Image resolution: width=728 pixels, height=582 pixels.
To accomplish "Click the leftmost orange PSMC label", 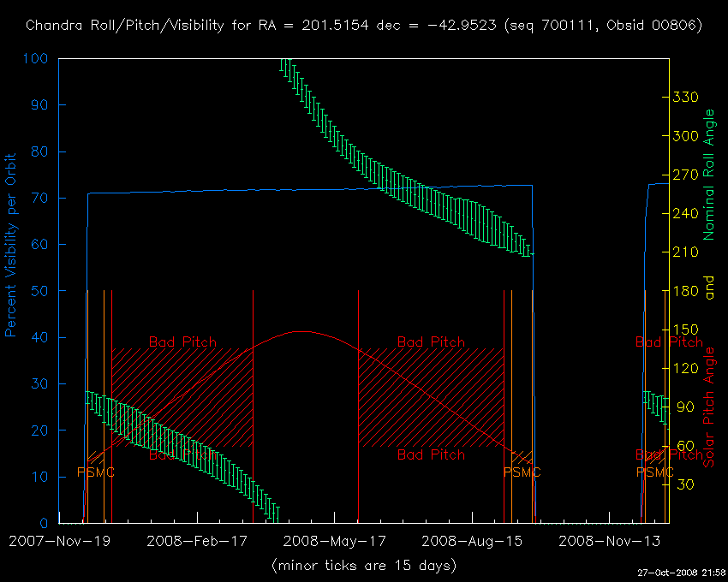I will click(95, 472).
